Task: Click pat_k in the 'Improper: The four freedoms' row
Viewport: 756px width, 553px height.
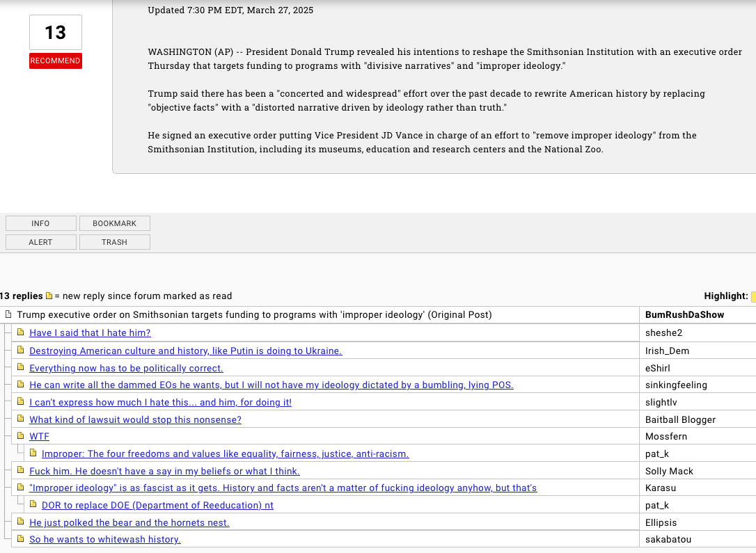Action: click(x=657, y=454)
